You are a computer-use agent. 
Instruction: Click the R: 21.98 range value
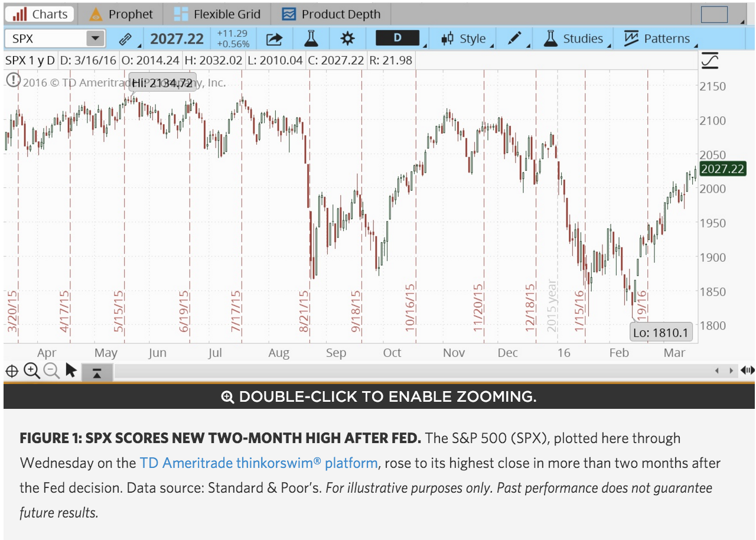(390, 60)
